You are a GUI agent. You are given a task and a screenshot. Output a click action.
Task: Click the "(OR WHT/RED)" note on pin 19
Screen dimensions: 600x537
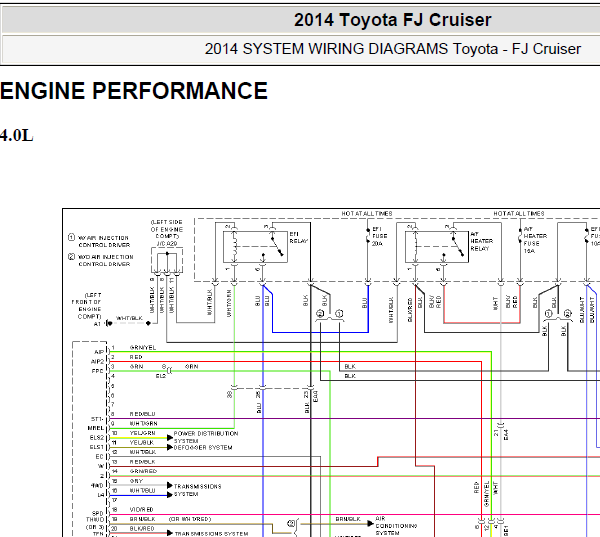190,519
